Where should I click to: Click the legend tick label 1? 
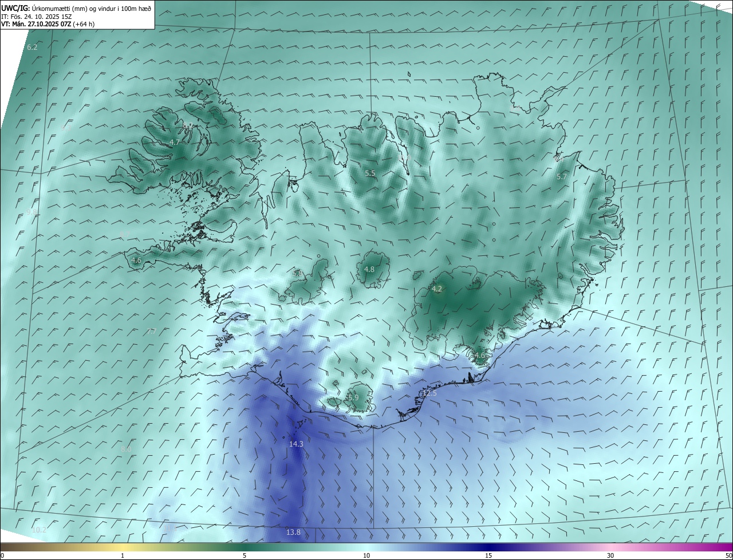pyautogui.click(x=123, y=555)
